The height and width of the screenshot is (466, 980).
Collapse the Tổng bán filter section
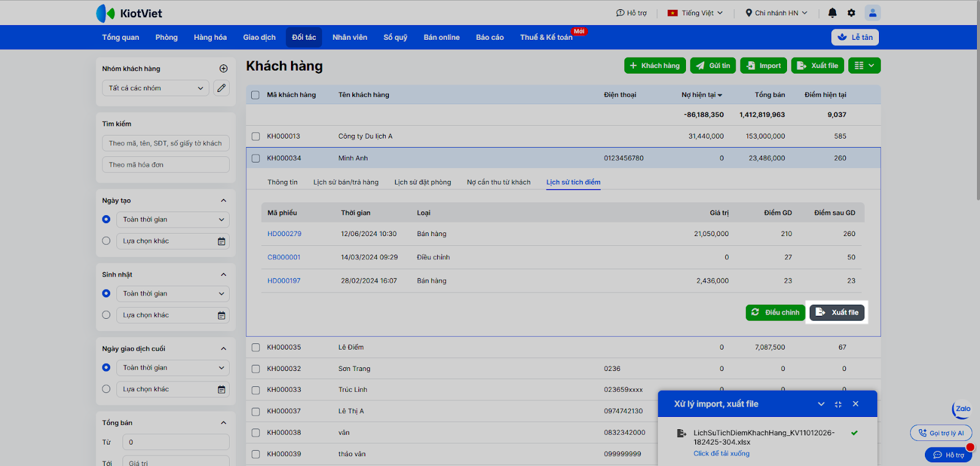[x=224, y=423]
